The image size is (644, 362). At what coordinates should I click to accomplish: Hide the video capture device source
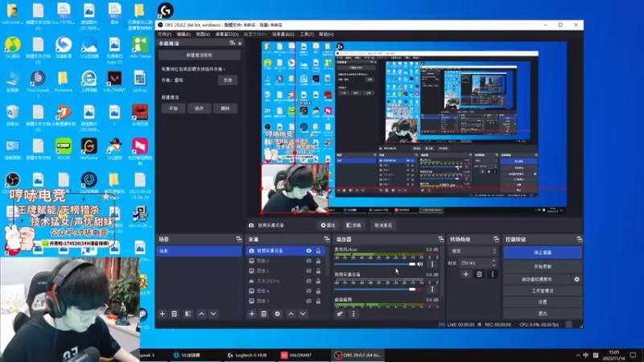pos(309,251)
